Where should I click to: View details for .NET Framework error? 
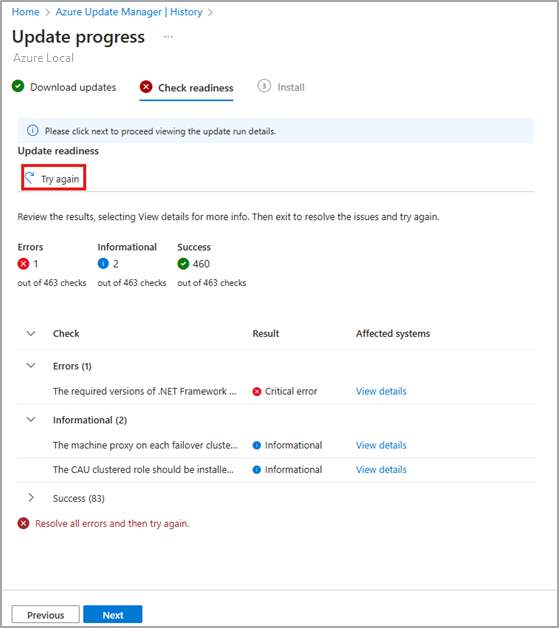pyautogui.click(x=381, y=391)
